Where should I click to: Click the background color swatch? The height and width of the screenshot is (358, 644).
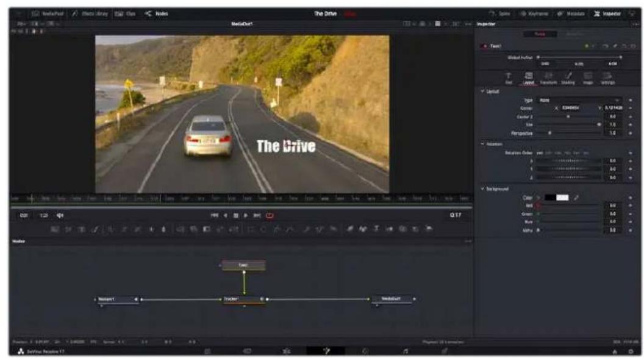click(557, 198)
